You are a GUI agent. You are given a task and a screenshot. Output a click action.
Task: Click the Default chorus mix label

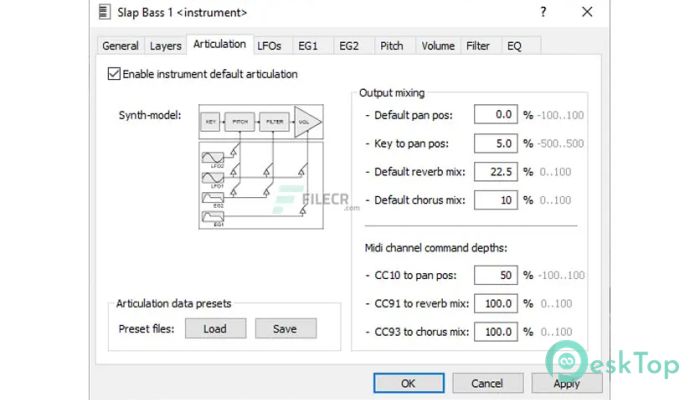point(420,200)
